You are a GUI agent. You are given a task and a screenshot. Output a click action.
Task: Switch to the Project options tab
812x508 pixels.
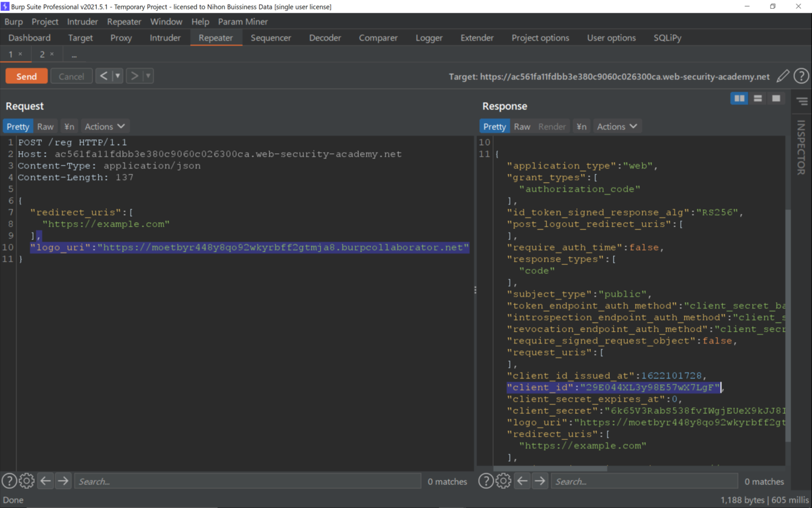pos(540,38)
